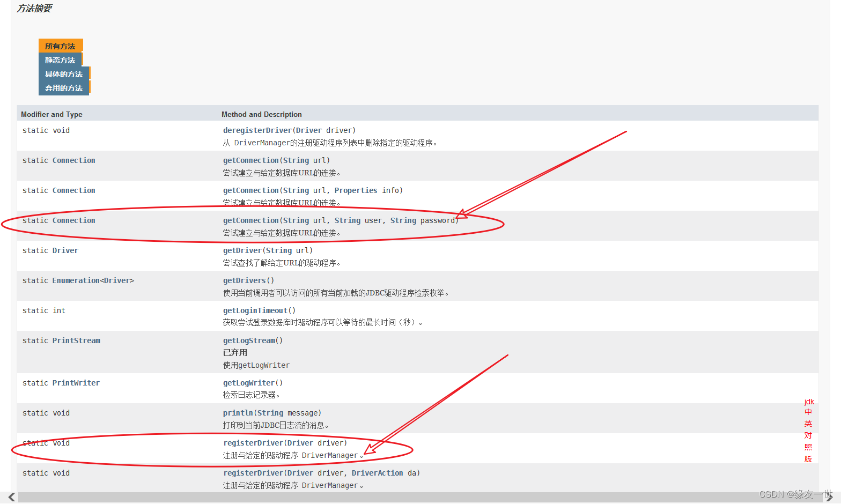
Task: Click description 尝试查找了解给定URL的驱动程序
Action: (282, 263)
